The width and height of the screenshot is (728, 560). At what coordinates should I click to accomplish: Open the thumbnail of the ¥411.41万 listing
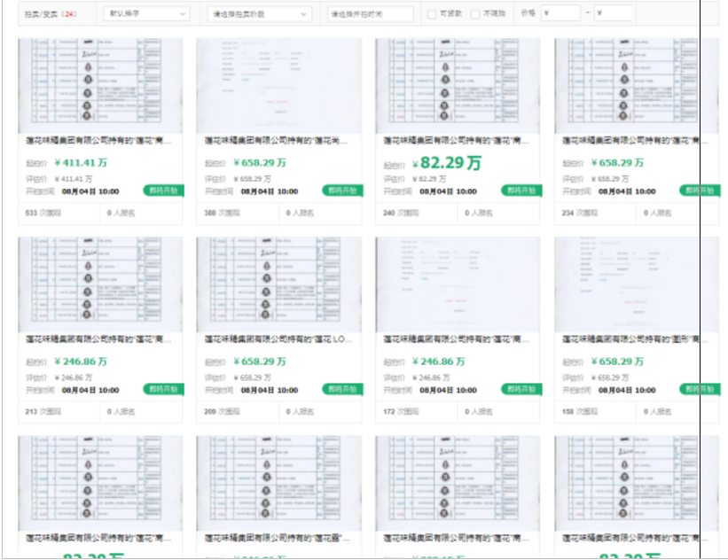pyautogui.click(x=99, y=86)
